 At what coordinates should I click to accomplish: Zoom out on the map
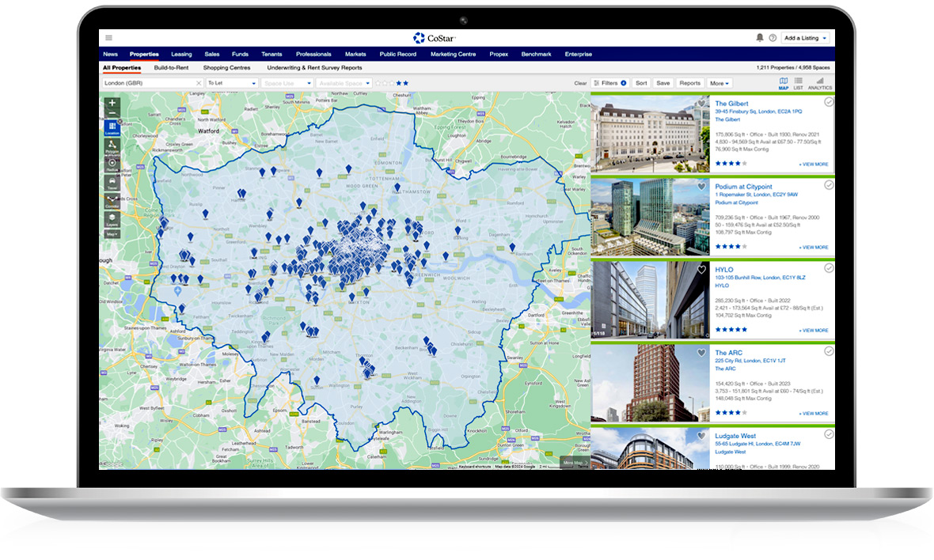pyautogui.click(x=112, y=113)
